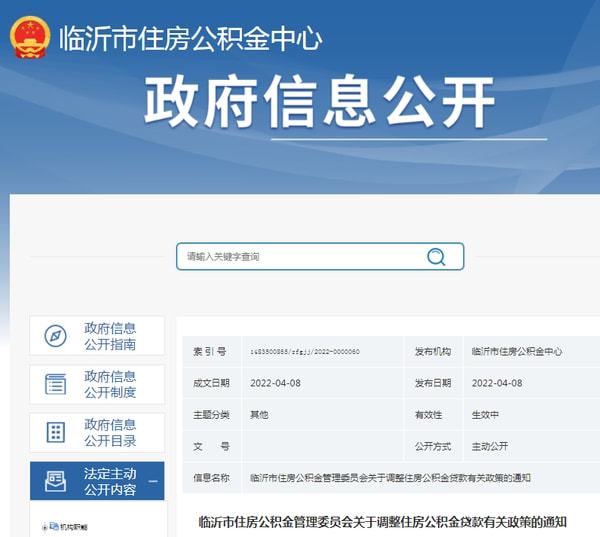Click the 公开方式 label cell
Viewport: 600px width, 537px height.
click(x=433, y=446)
